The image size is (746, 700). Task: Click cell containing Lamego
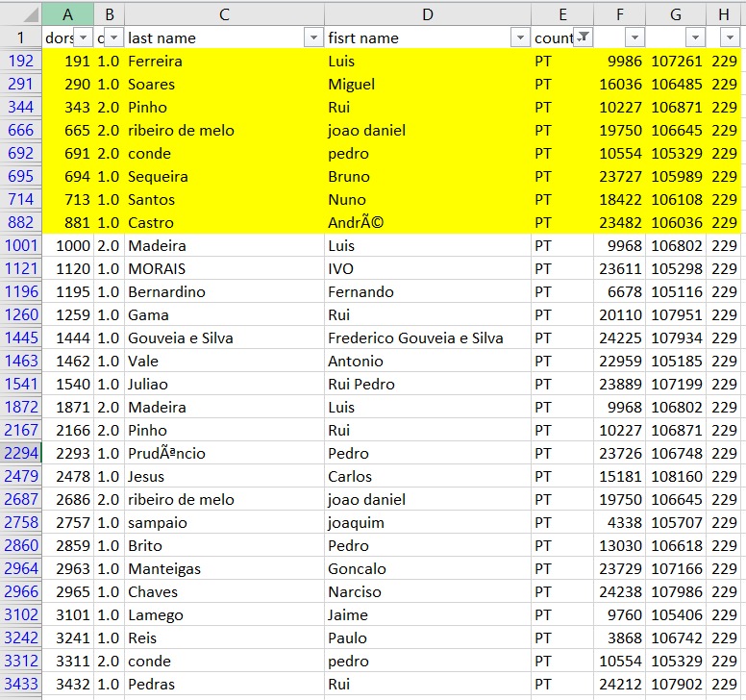click(x=225, y=614)
